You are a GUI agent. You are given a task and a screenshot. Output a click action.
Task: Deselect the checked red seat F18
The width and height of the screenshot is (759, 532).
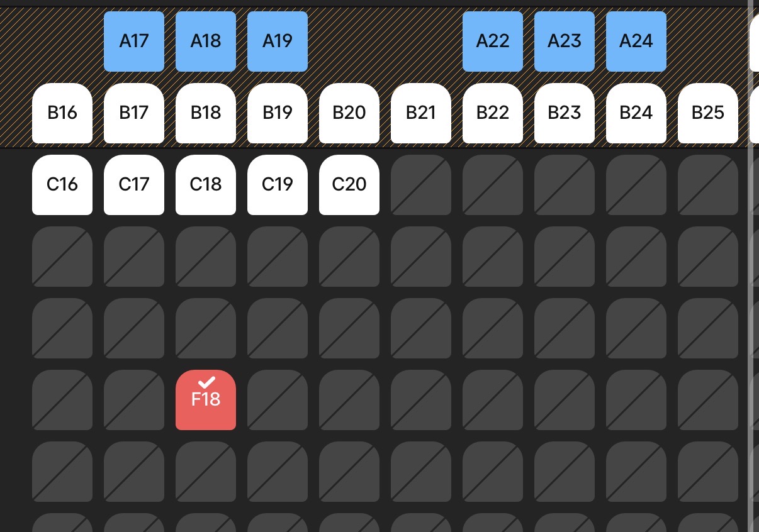206,400
